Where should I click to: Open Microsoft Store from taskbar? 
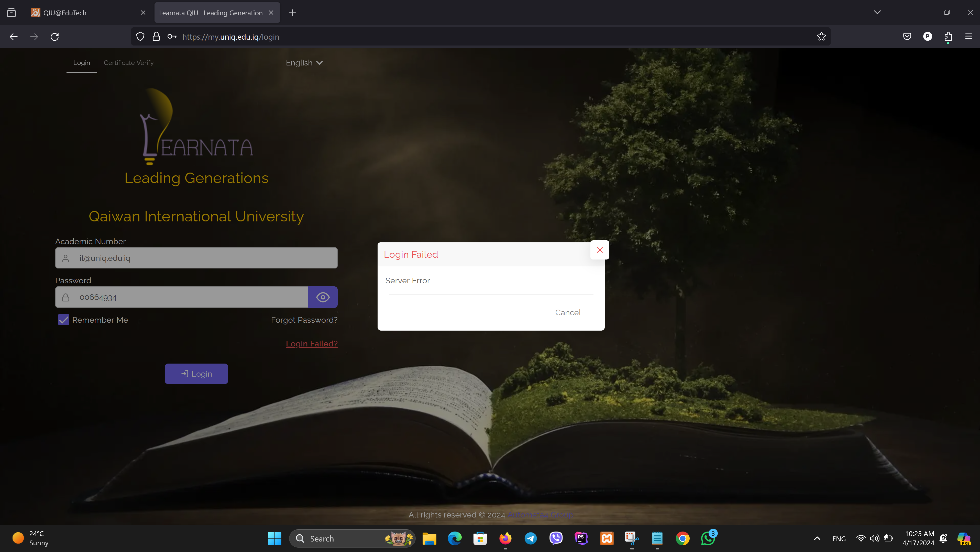pos(480,538)
